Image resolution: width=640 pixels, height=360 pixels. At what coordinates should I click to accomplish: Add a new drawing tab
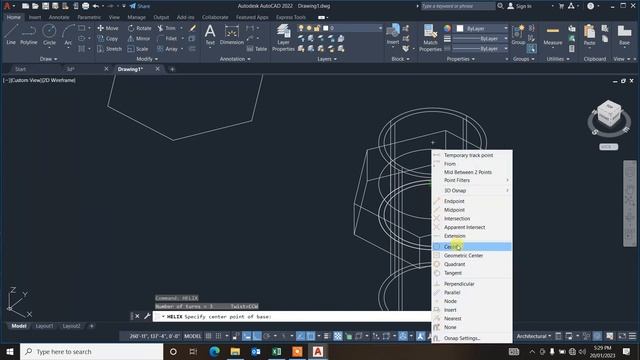pos(172,69)
